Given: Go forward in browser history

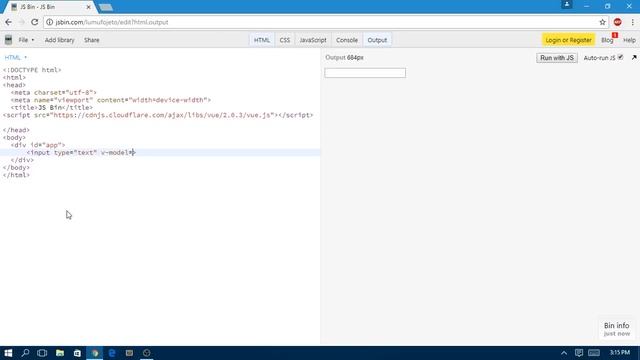Looking at the screenshot, I should tap(22, 22).
